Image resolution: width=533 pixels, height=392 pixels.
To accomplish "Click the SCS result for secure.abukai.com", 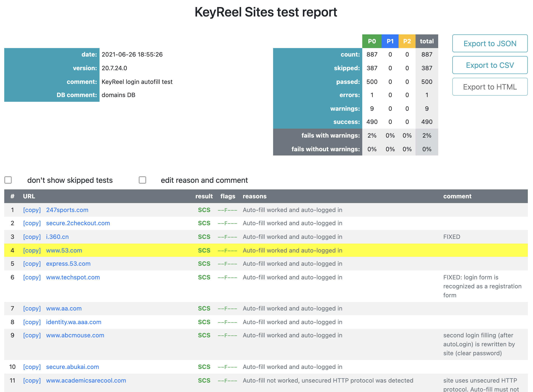I will tap(204, 367).
